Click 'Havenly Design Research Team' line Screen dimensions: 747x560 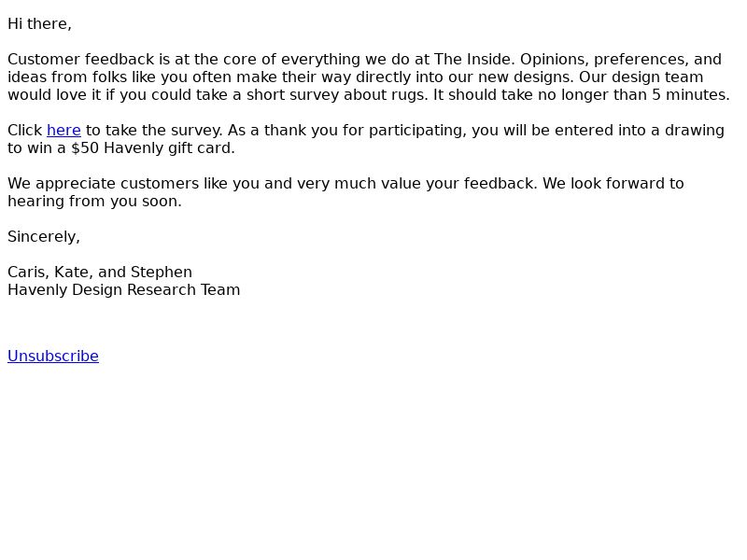coord(124,290)
